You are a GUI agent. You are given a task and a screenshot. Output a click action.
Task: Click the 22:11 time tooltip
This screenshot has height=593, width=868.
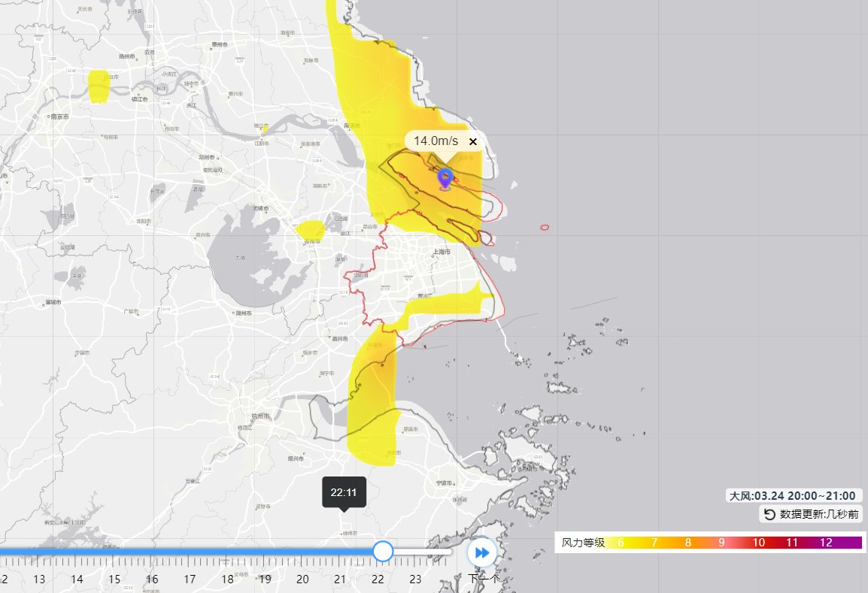click(344, 492)
